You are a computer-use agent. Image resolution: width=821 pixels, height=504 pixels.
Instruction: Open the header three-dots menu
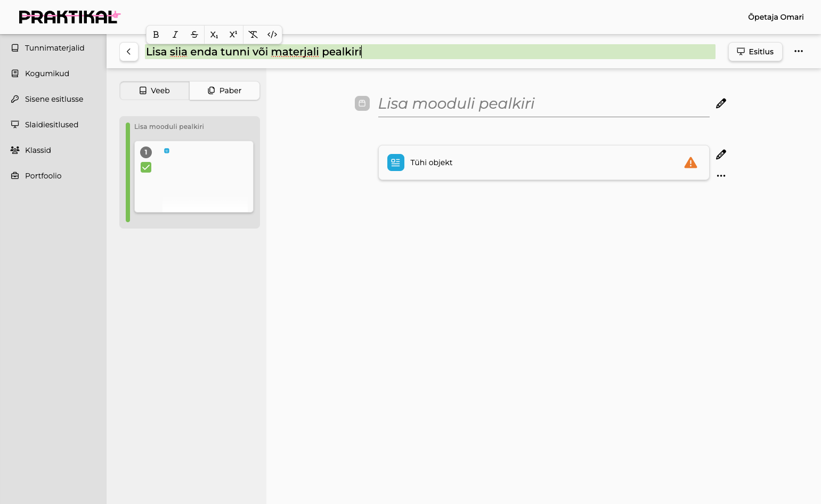pyautogui.click(x=799, y=52)
